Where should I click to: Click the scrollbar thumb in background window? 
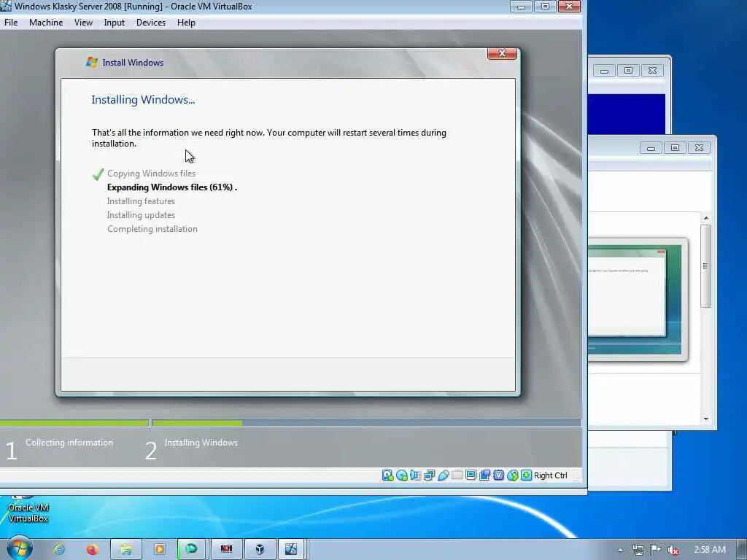click(706, 266)
